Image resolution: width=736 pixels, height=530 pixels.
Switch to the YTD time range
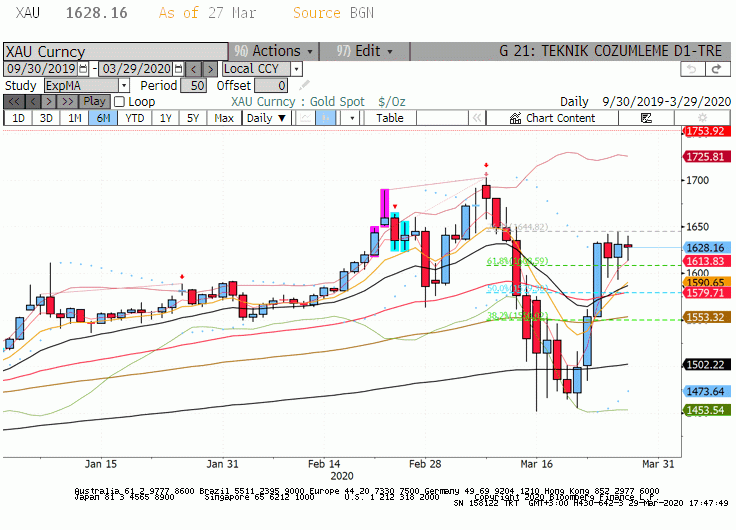point(135,118)
